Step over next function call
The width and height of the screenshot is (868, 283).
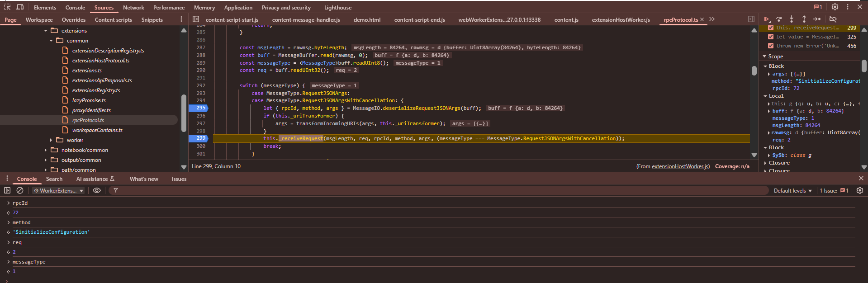tap(779, 19)
